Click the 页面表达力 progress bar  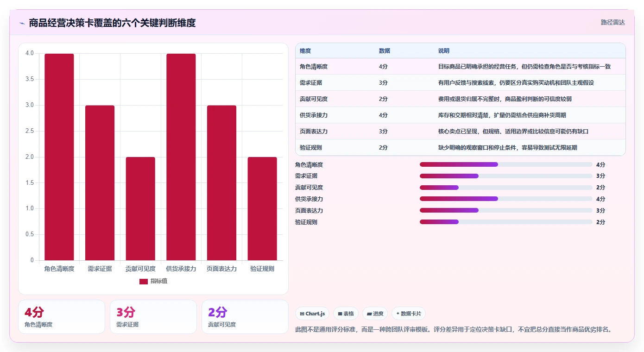pyautogui.click(x=506, y=210)
